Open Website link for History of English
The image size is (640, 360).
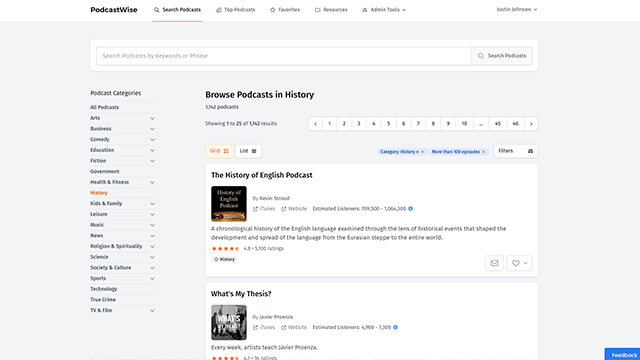click(x=294, y=209)
